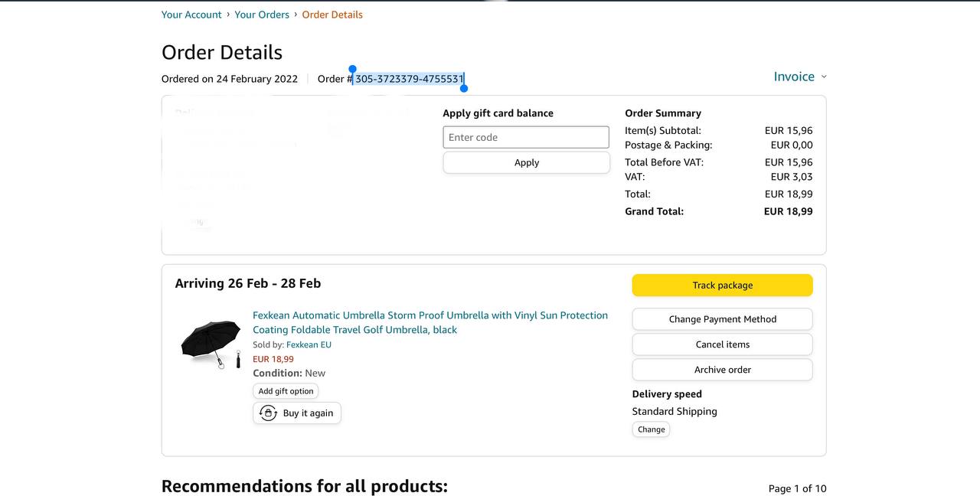Select Change Payment Method

(x=722, y=319)
